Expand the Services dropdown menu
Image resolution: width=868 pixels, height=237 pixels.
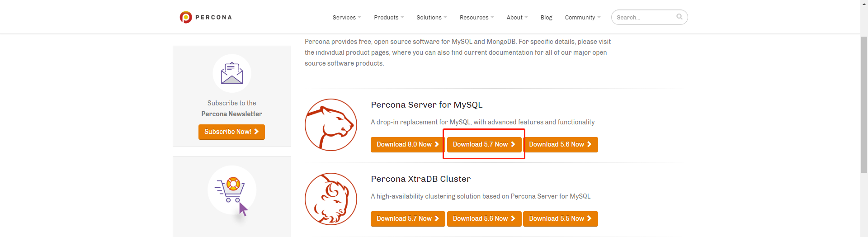[x=346, y=18]
